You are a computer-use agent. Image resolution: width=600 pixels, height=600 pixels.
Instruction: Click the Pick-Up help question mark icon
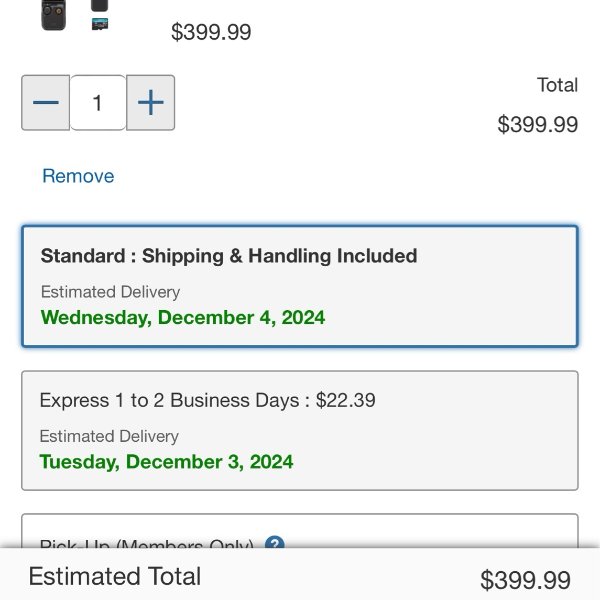pyautogui.click(x=275, y=545)
